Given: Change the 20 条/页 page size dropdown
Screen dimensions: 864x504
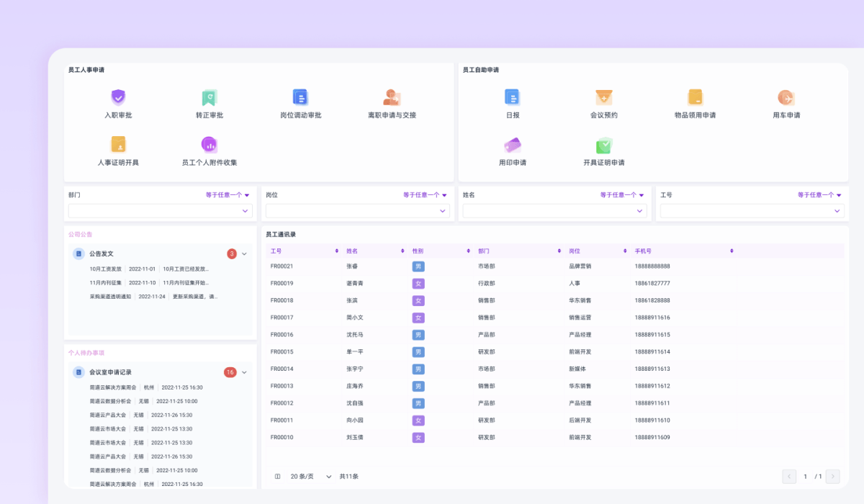Looking at the screenshot, I should point(311,477).
